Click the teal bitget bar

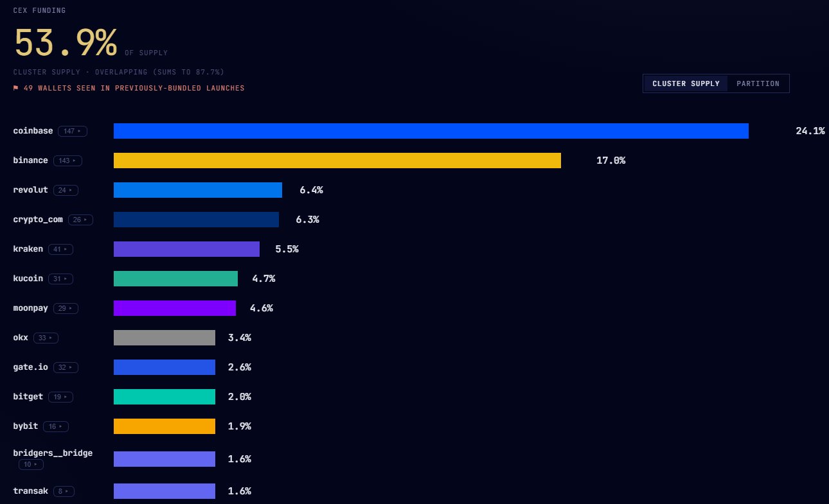(165, 397)
